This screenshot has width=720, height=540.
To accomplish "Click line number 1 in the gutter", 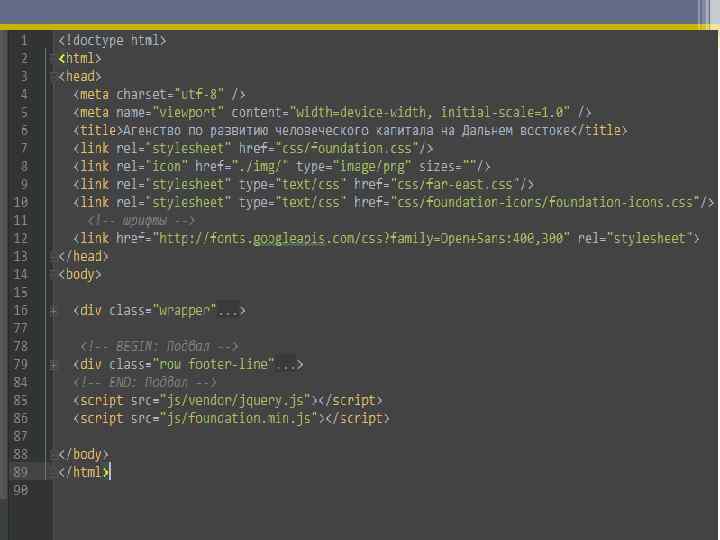I will 24,41.
